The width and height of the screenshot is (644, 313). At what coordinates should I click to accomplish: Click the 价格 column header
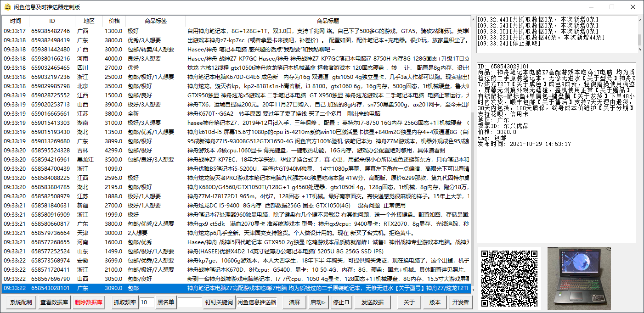(114, 21)
